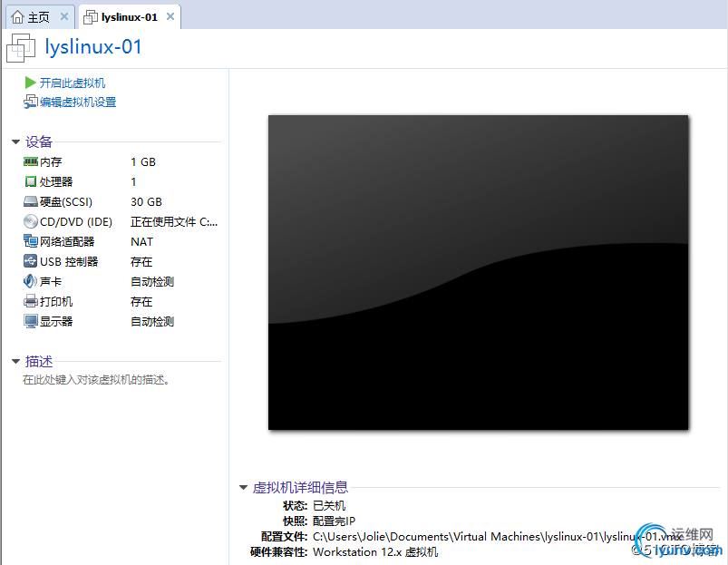Click the CD/DVD (IDE) disc icon

(x=31, y=221)
